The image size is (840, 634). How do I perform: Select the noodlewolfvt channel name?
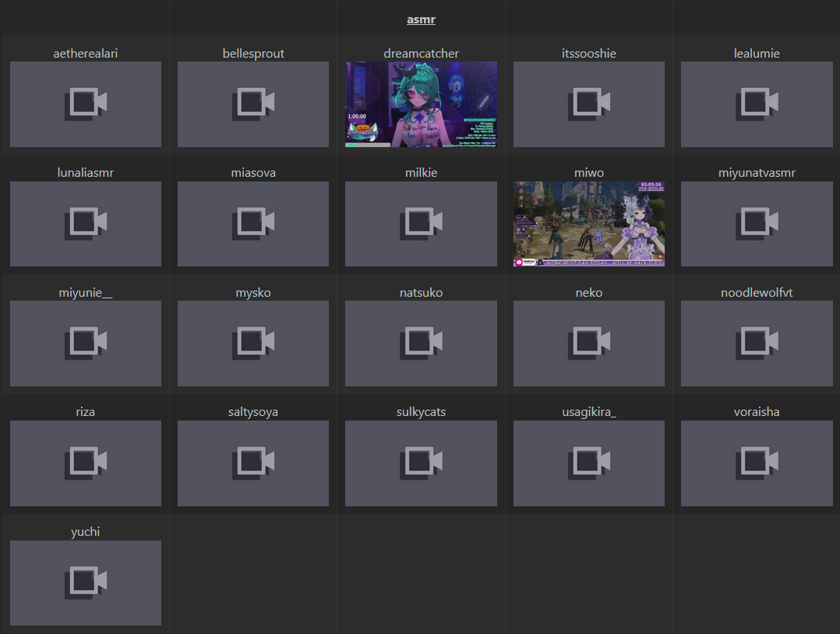[757, 293]
